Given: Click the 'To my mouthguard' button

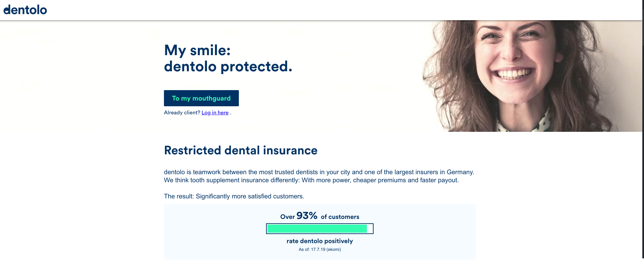Looking at the screenshot, I should pos(201,98).
